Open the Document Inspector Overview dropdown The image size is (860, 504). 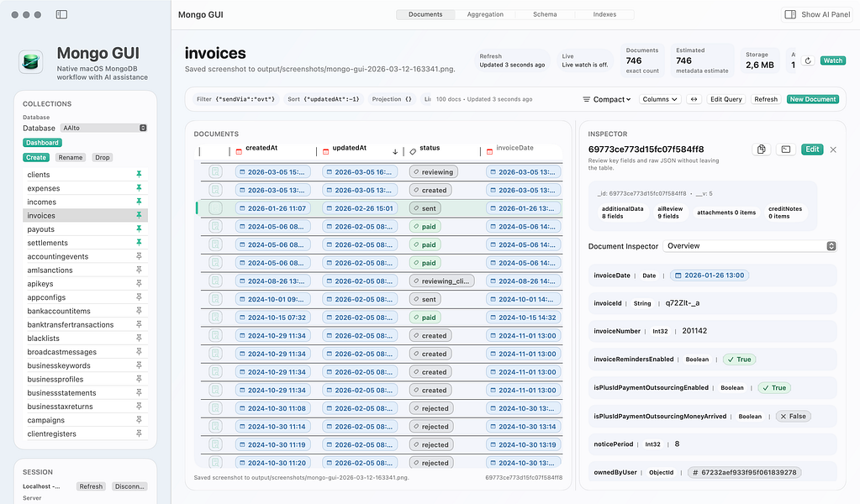pyautogui.click(x=750, y=246)
